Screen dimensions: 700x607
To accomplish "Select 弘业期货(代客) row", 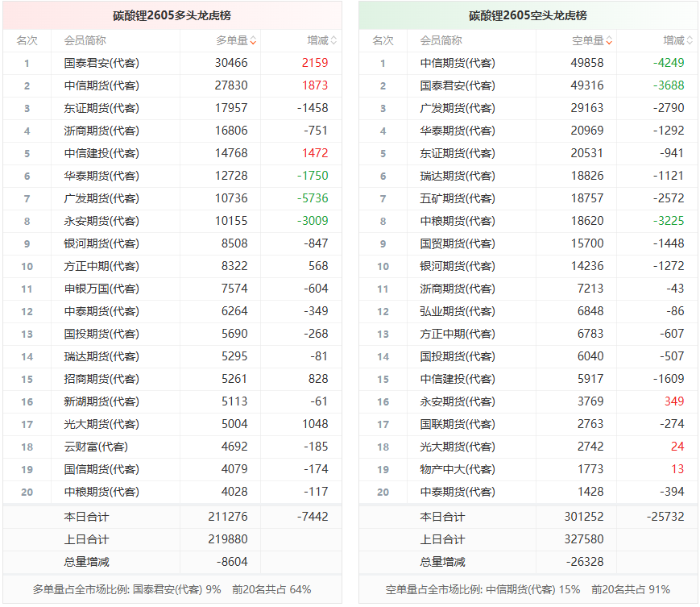I will [x=528, y=311].
